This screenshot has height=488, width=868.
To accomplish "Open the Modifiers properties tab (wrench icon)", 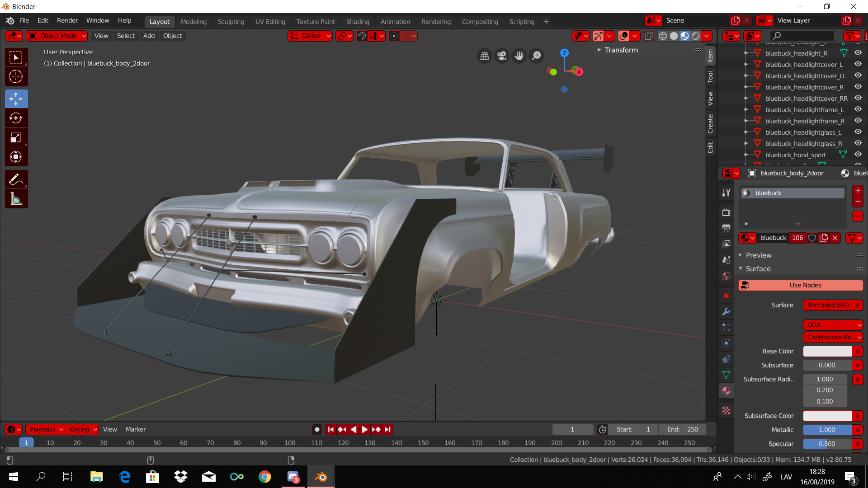I will [x=726, y=312].
